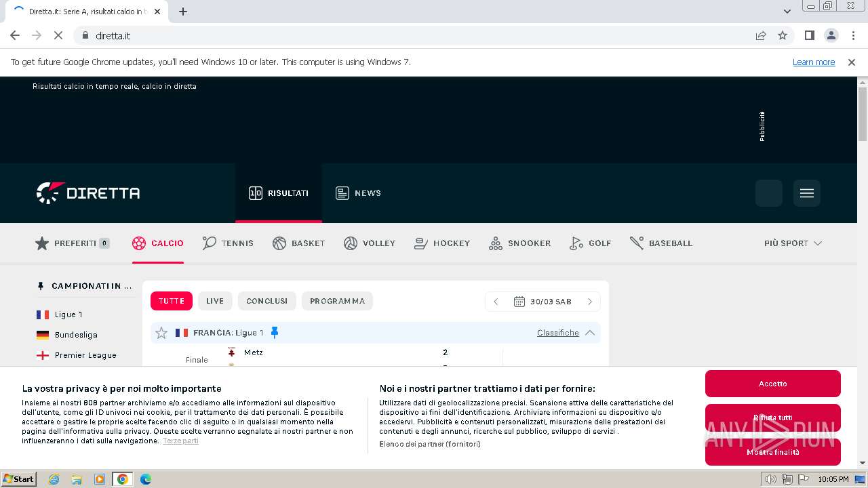Unpin the Francia Ligue 1 pin icon
Screen dimensions: 868x488
tap(275, 333)
